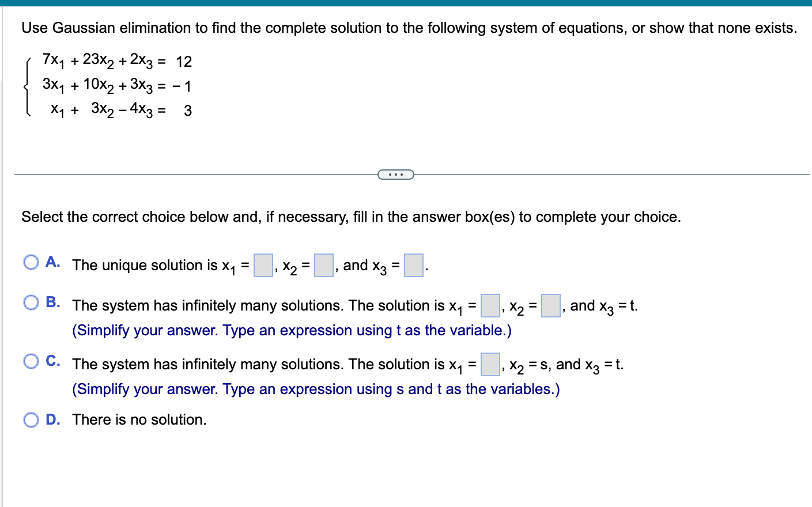Select radio button for choice C
The width and height of the screenshot is (812, 507).
coord(32,361)
